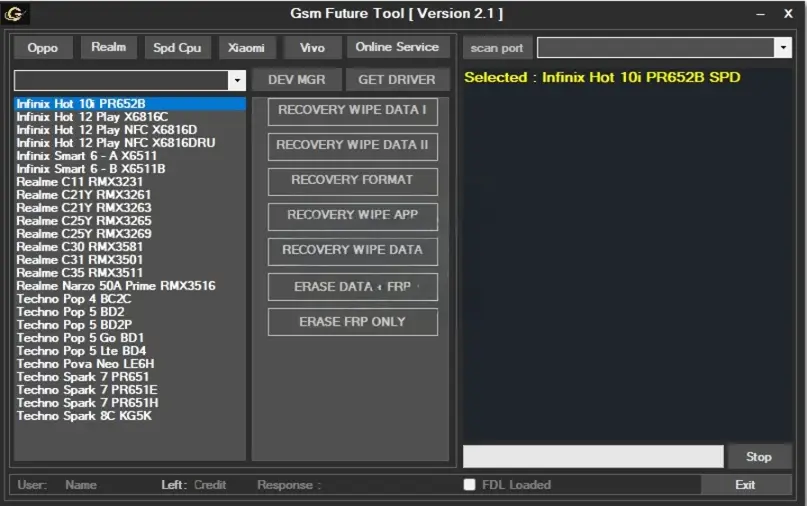807x506 pixels.
Task: Click the DEV MGR button
Action: [x=297, y=80]
